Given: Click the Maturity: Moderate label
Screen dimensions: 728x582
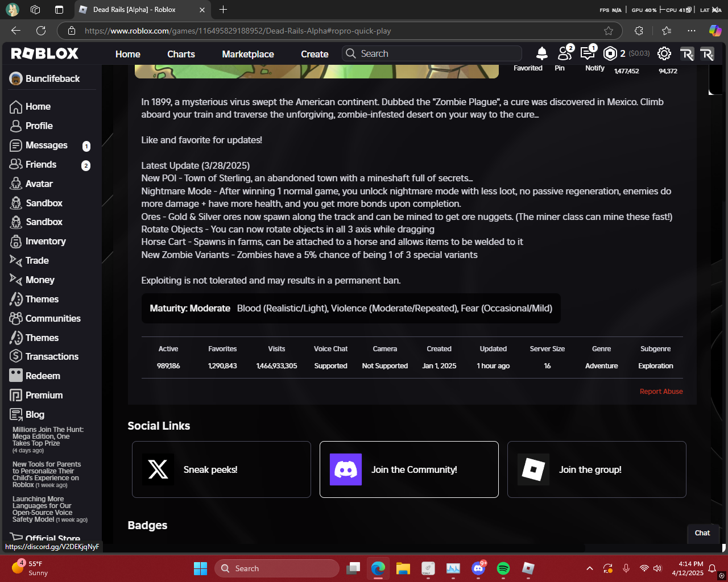Looking at the screenshot, I should tap(190, 309).
